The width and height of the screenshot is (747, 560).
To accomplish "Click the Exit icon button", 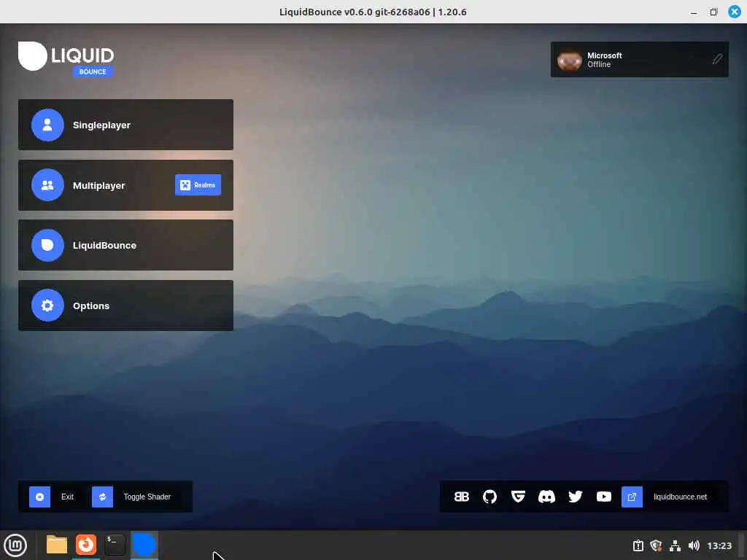I will click(39, 497).
